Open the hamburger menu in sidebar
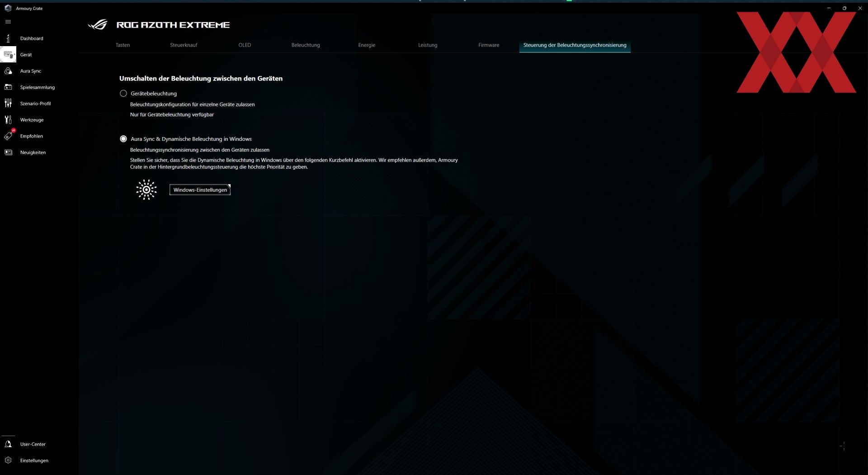The height and width of the screenshot is (475, 868). [8, 22]
